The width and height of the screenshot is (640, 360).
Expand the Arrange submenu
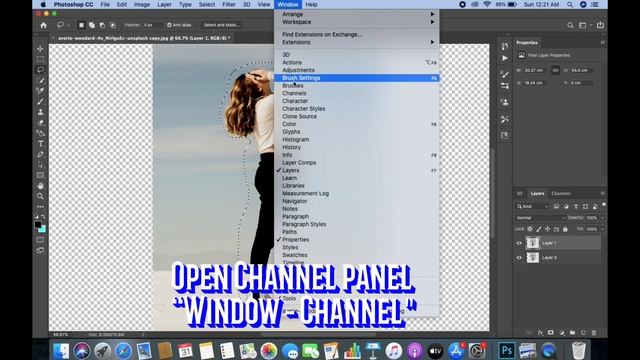point(357,14)
